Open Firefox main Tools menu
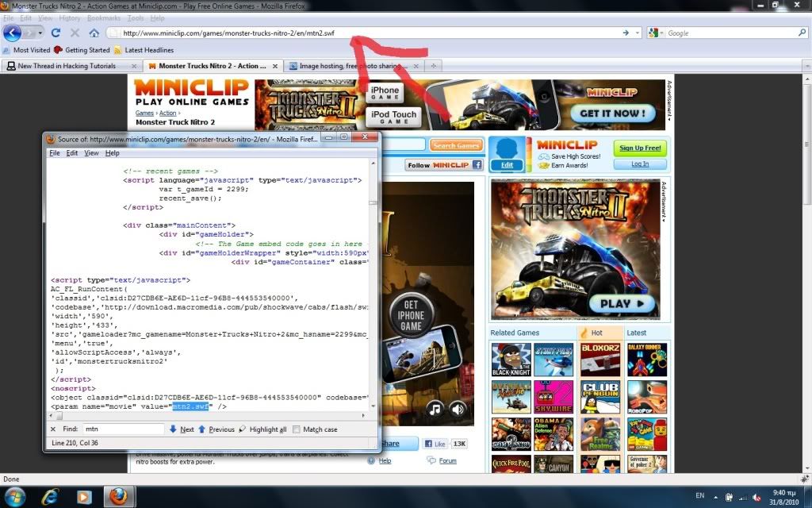 coord(135,18)
